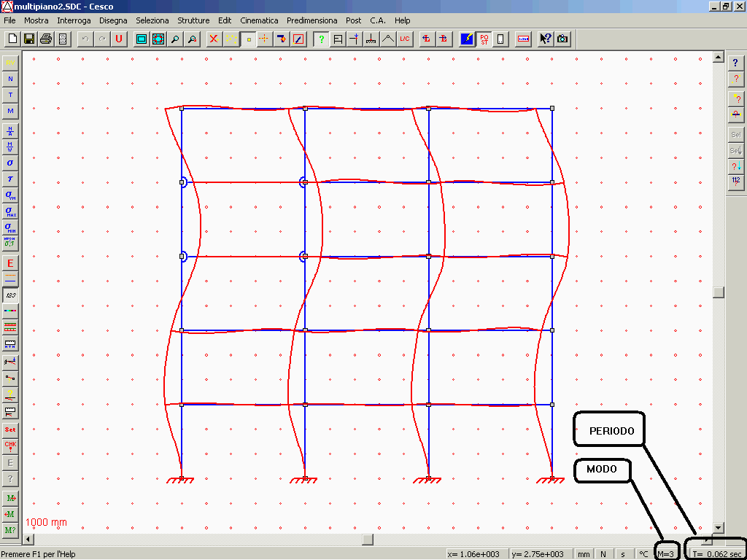The image size is (747, 560).
Task: Click the red E button in left toolbar
Action: coord(10,263)
